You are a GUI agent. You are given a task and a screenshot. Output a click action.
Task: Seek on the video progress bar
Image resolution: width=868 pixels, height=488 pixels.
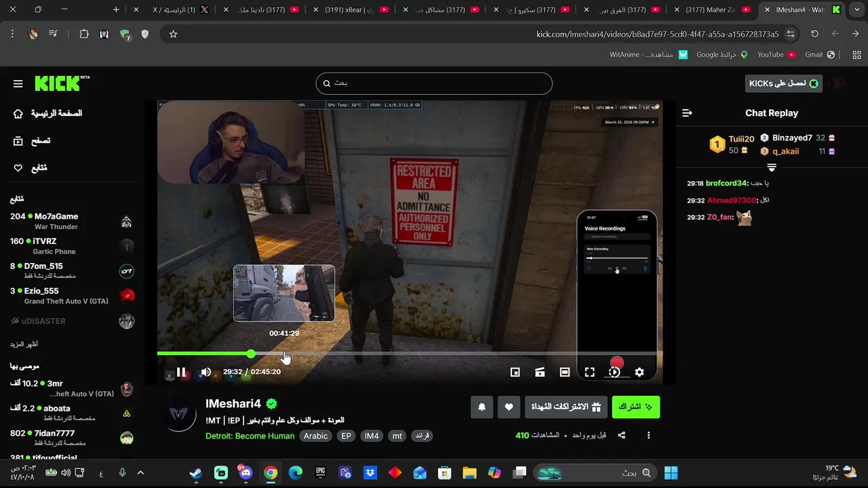tap(410, 354)
